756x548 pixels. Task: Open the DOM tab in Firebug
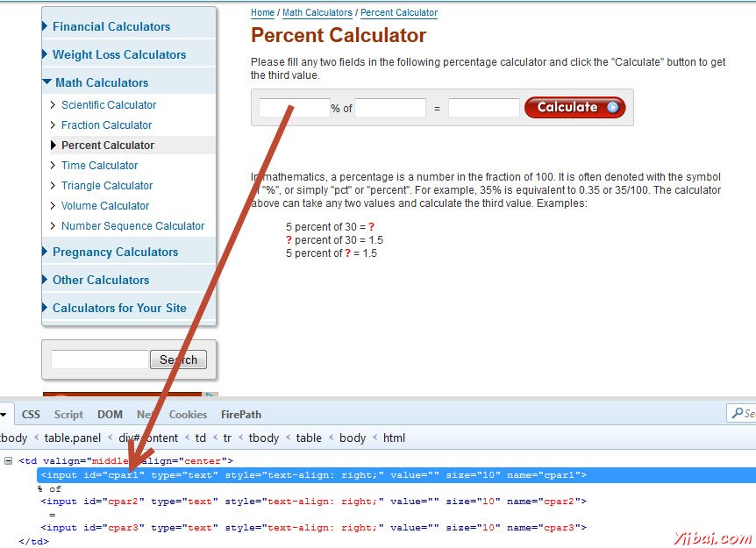coord(110,414)
